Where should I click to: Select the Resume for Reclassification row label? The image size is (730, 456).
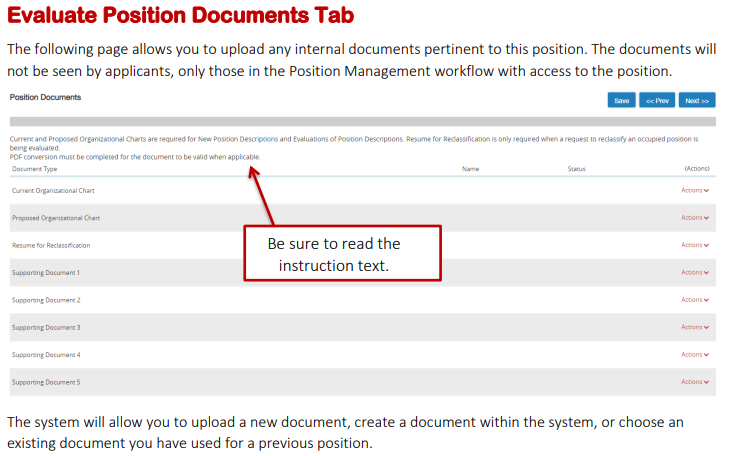click(51, 245)
